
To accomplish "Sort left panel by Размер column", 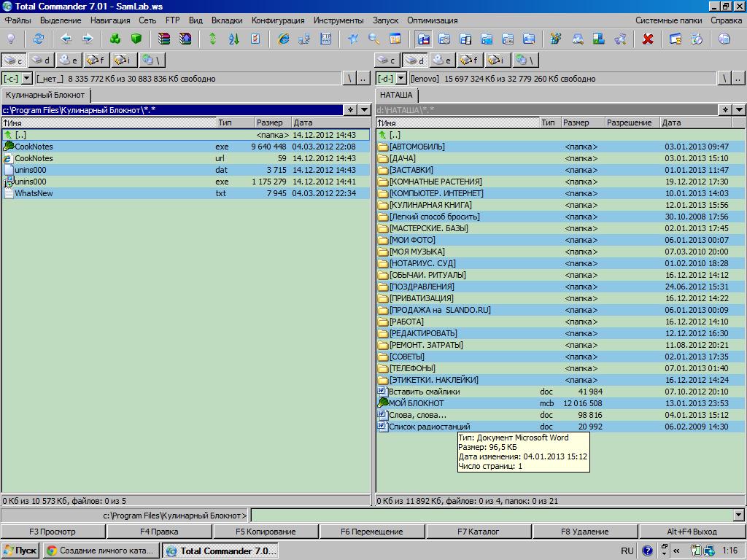I will pyautogui.click(x=272, y=122).
